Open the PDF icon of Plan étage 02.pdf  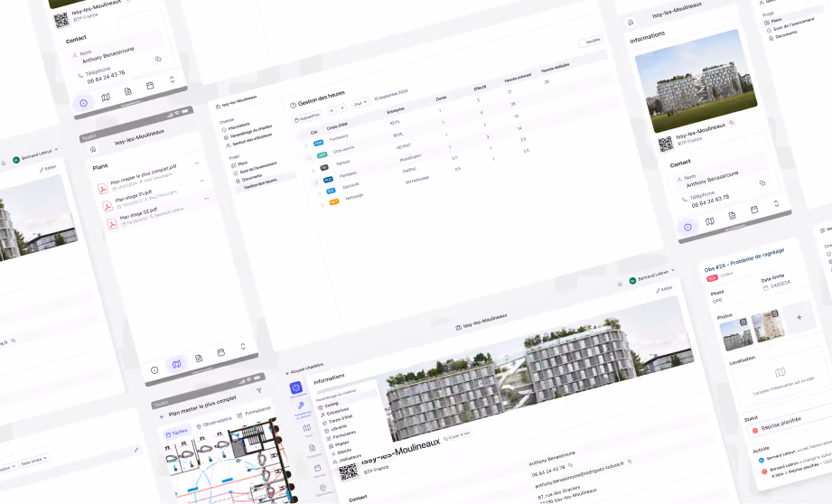click(x=112, y=224)
